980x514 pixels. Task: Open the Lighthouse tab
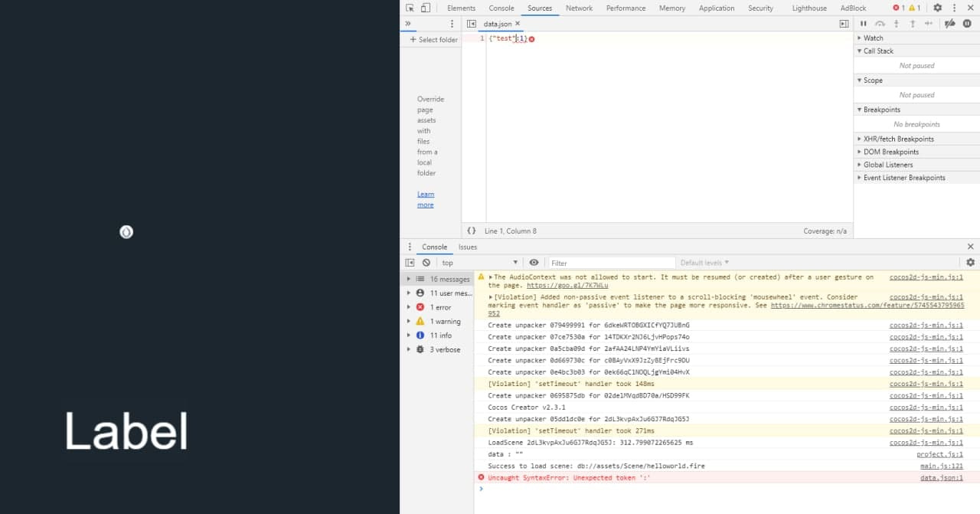pyautogui.click(x=809, y=8)
